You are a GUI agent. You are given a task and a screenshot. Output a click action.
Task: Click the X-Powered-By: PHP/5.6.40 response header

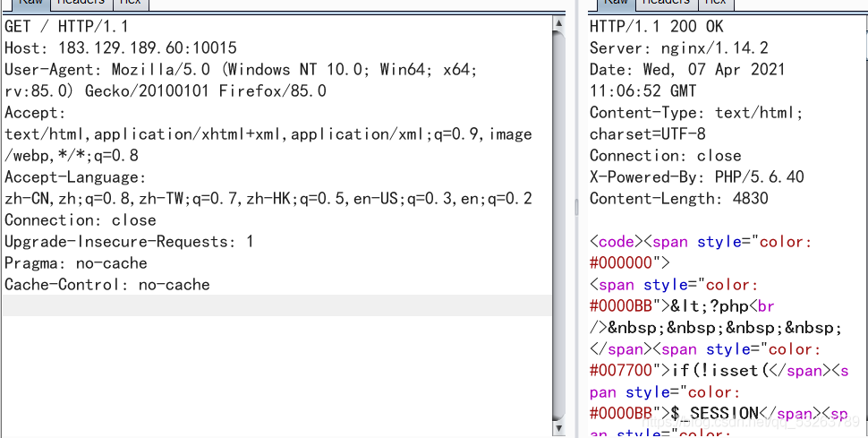click(x=684, y=177)
